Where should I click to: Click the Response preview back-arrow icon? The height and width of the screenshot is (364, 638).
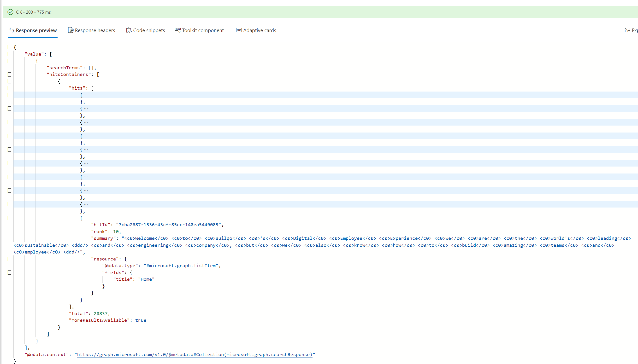12,30
